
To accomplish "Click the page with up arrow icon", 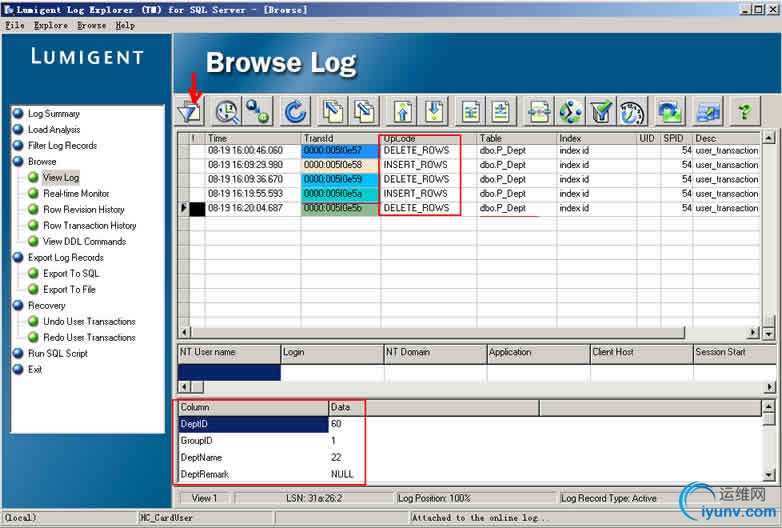I will [x=403, y=112].
